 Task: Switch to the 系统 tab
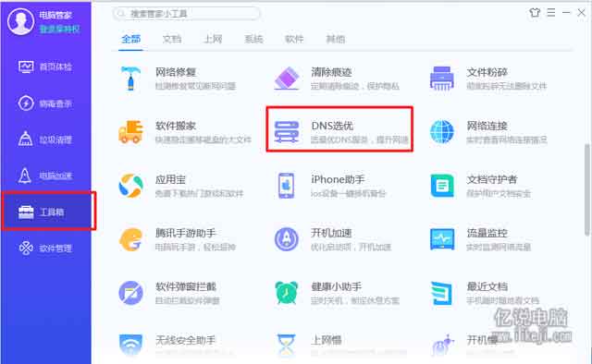253,39
